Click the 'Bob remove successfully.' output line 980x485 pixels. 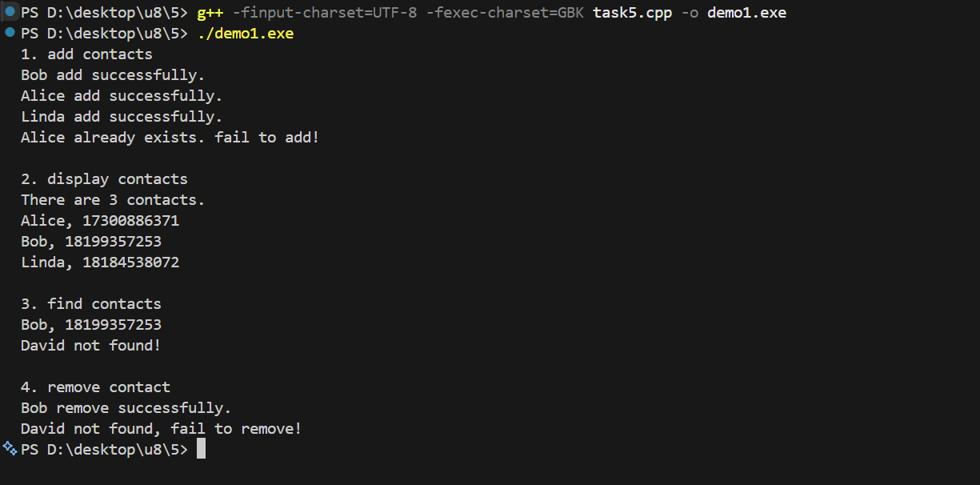pyautogui.click(x=126, y=408)
